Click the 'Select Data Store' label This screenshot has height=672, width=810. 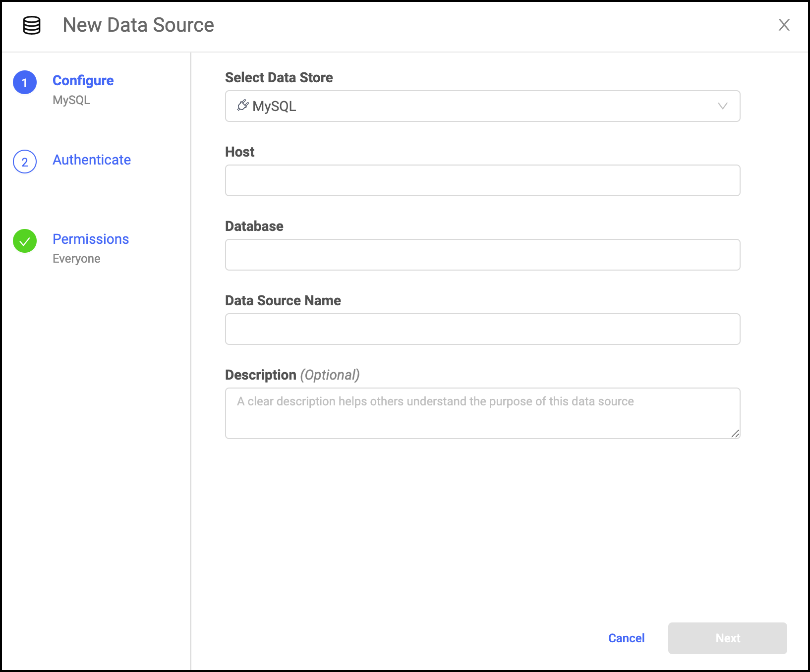tap(279, 77)
